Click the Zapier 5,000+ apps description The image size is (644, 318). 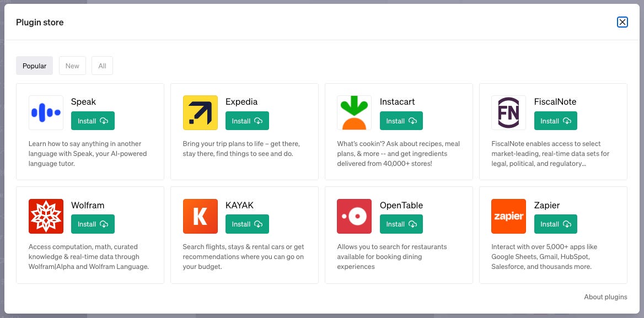coord(544,257)
